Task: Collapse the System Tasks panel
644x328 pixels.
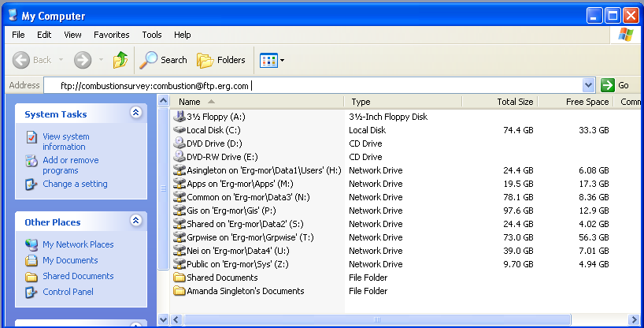Action: tap(135, 114)
